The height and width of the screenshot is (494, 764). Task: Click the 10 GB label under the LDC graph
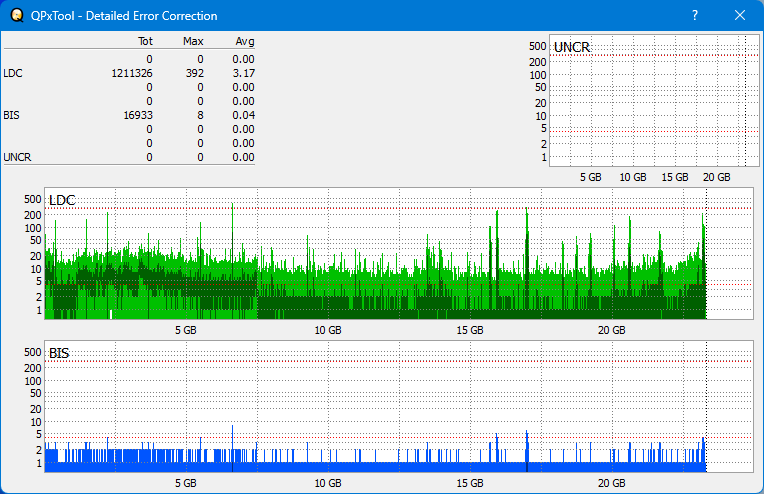click(328, 330)
